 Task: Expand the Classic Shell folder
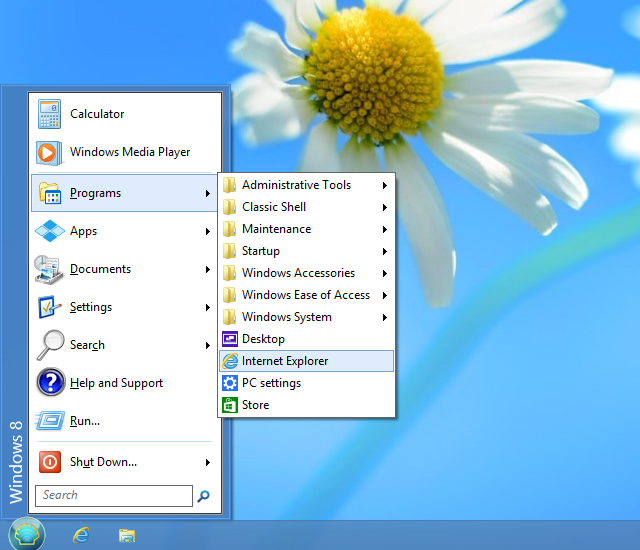(x=274, y=207)
